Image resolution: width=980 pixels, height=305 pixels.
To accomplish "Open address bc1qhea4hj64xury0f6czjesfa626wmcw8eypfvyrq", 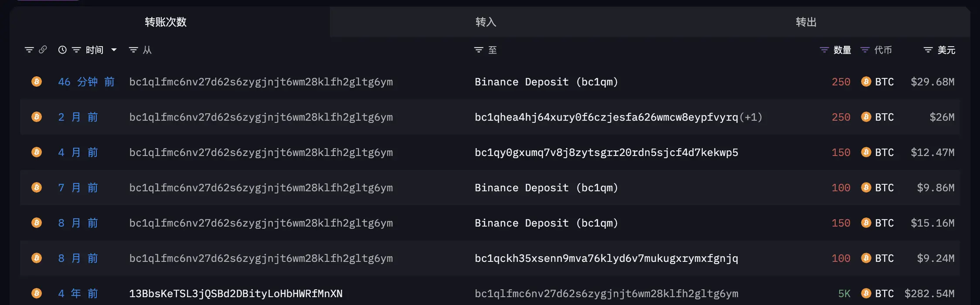I will (606, 117).
